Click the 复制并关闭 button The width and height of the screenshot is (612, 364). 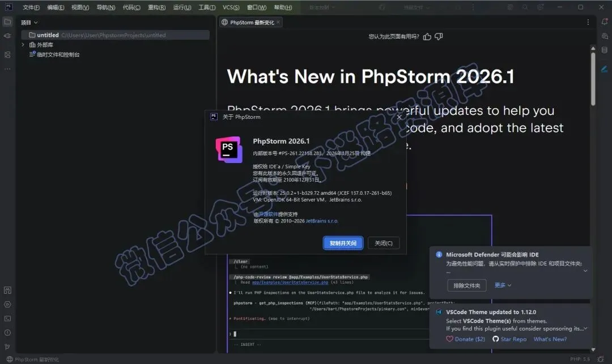coord(343,243)
